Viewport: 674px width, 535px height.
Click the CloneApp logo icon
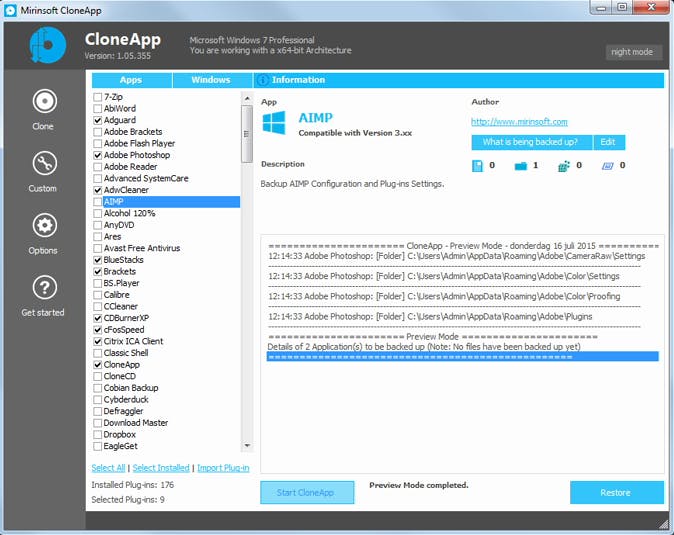tap(48, 45)
